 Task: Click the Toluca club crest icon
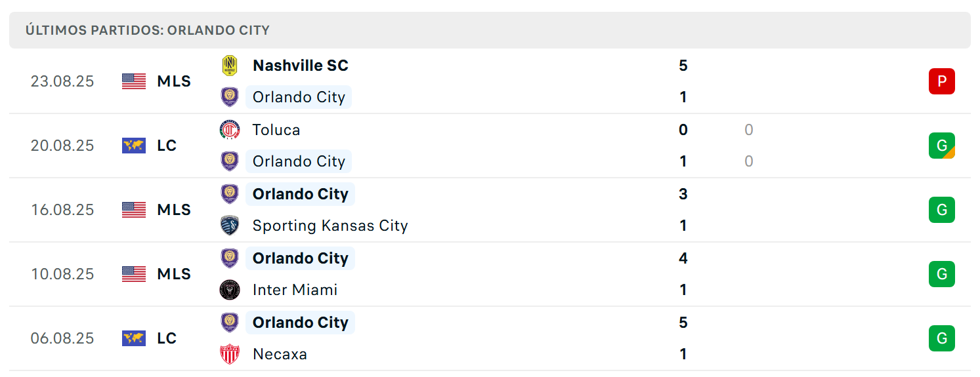pos(230,130)
